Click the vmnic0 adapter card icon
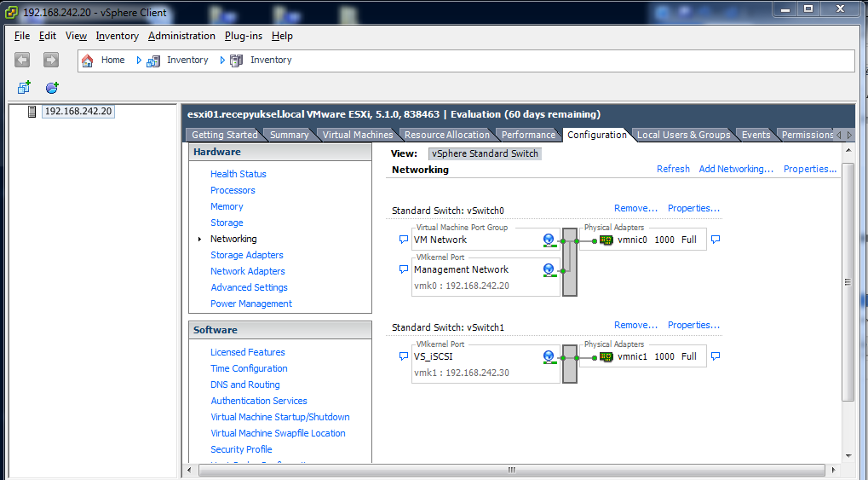Screen dimensions: 868x480 [606, 240]
